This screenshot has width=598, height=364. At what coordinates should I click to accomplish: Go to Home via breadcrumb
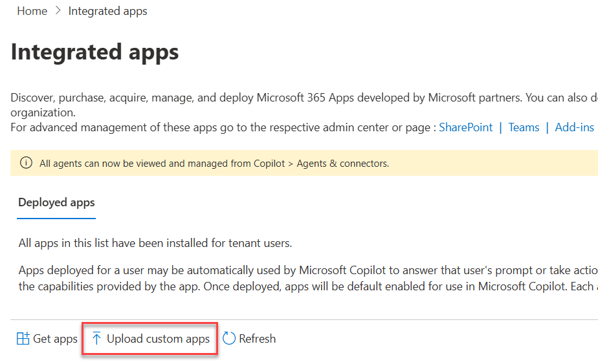click(x=32, y=11)
